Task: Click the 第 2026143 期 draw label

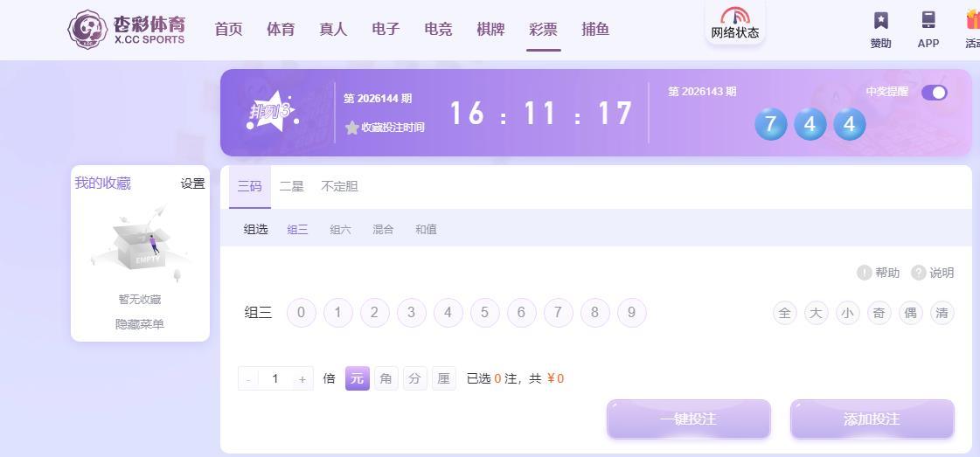Action: (x=703, y=92)
